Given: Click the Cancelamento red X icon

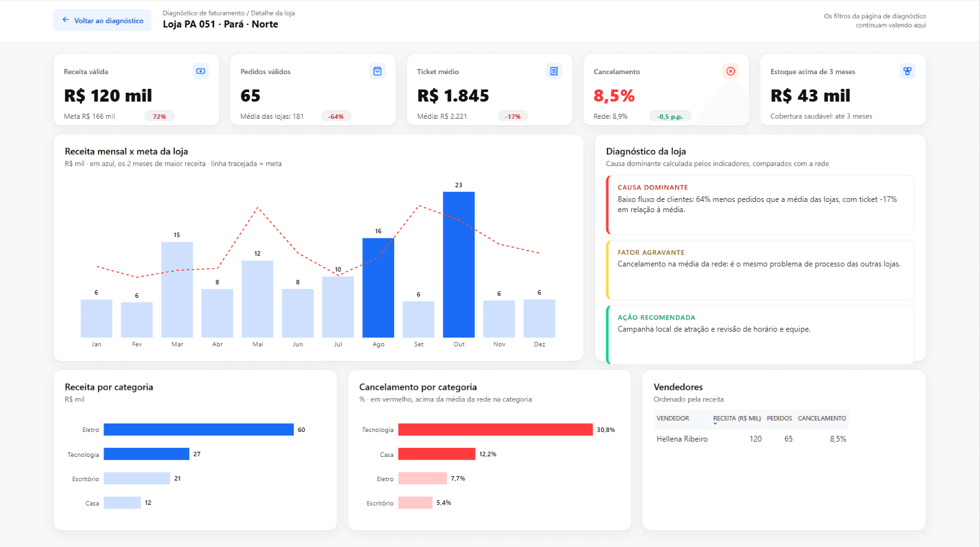Looking at the screenshot, I should click(731, 71).
